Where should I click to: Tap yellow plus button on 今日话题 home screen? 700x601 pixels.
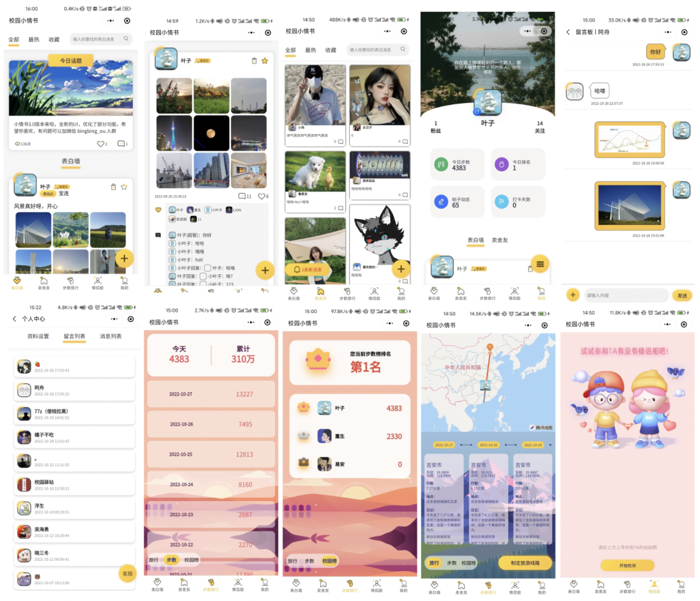coord(124,259)
